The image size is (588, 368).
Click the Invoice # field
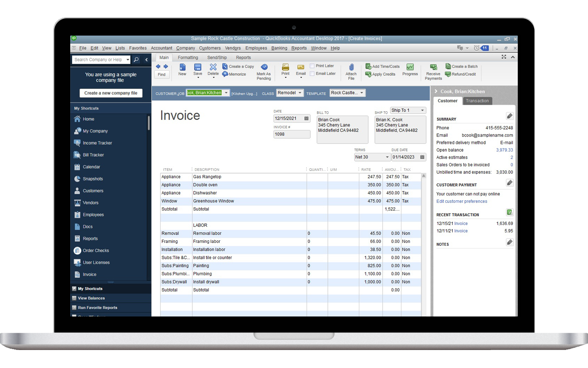tap(292, 134)
